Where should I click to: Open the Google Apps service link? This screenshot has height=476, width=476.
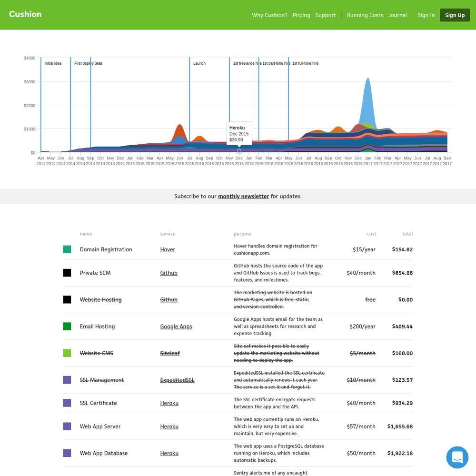pyautogui.click(x=176, y=327)
